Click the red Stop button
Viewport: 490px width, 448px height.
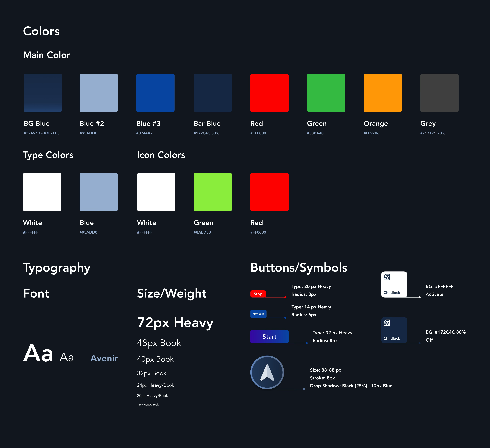pos(258,294)
